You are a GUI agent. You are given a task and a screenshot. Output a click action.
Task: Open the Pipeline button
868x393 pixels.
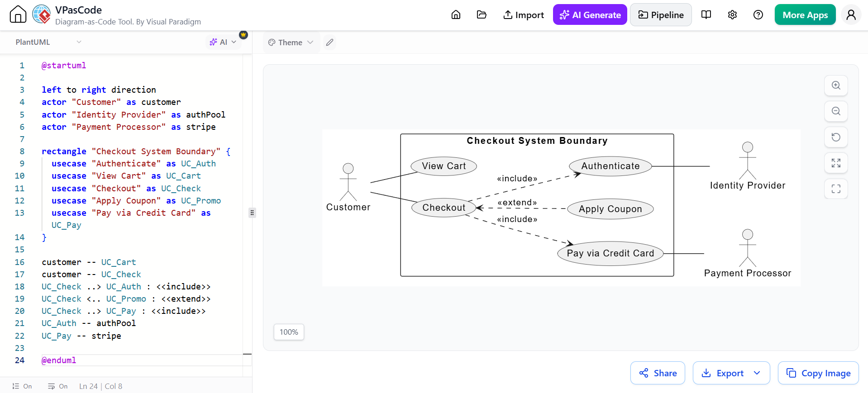661,15
